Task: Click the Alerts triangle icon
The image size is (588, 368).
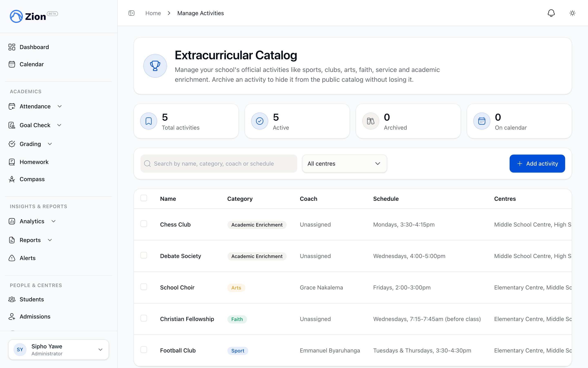Action: (12, 258)
